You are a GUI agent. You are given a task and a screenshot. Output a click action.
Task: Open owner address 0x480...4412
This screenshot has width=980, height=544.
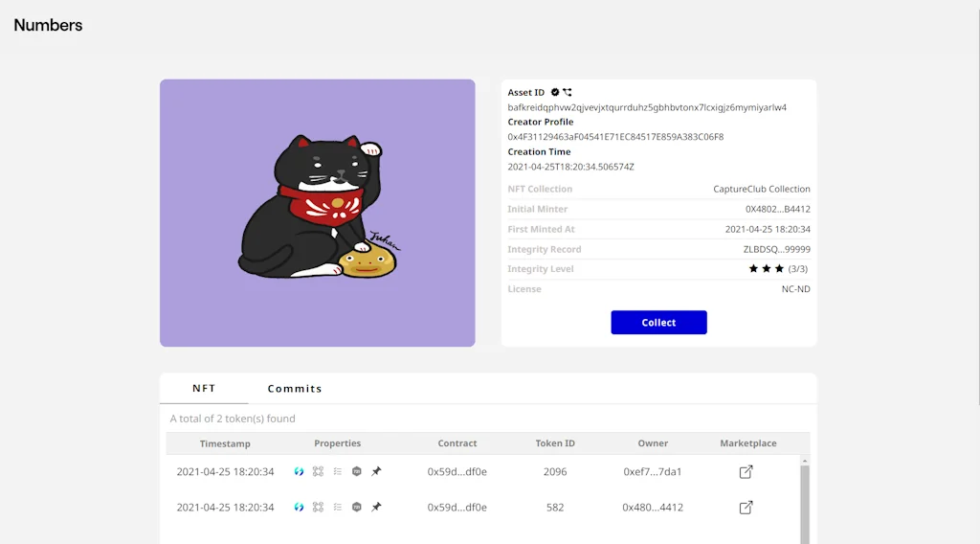click(x=653, y=507)
